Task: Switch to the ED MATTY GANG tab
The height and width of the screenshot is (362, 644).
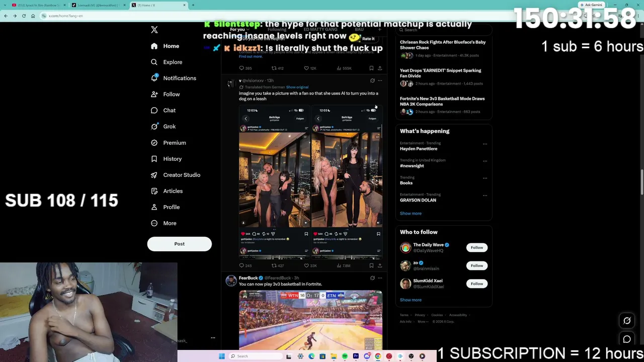Action: point(320,30)
